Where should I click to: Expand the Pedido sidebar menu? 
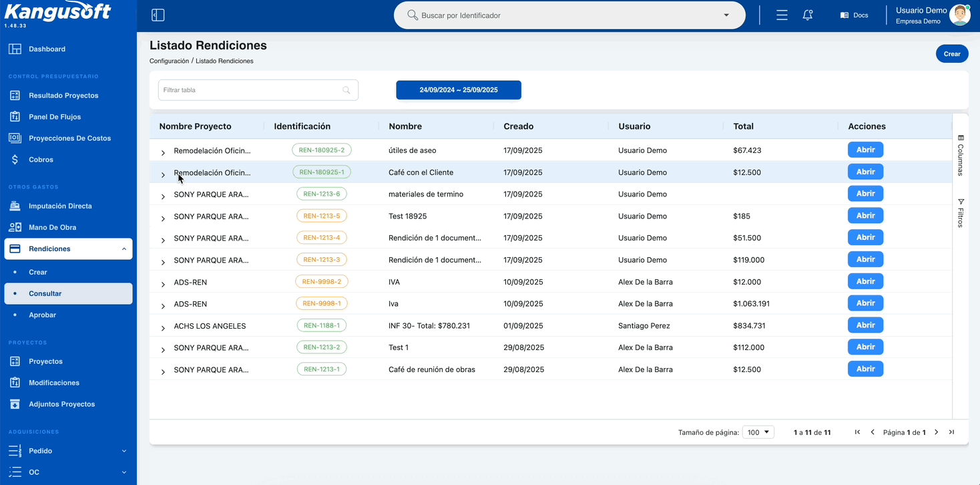(x=124, y=451)
